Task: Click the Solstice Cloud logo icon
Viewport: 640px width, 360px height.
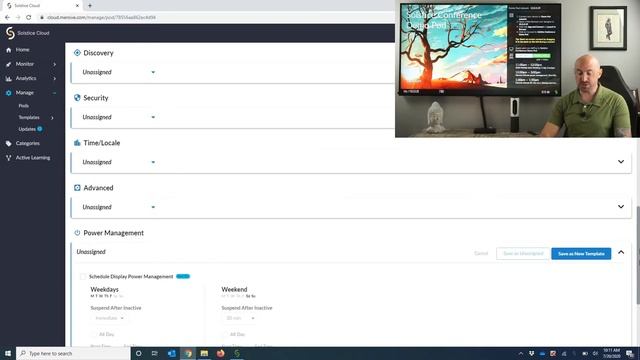Action: pos(10,33)
